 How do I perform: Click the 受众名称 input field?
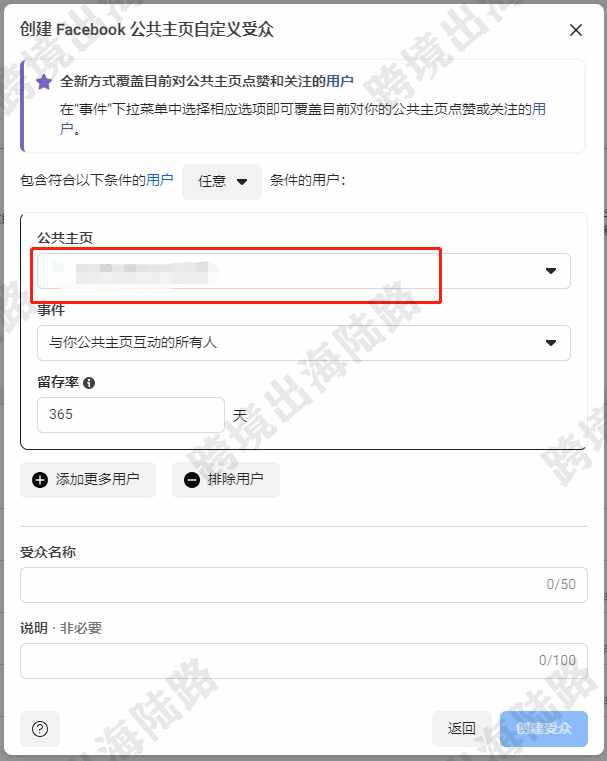pyautogui.click(x=304, y=585)
